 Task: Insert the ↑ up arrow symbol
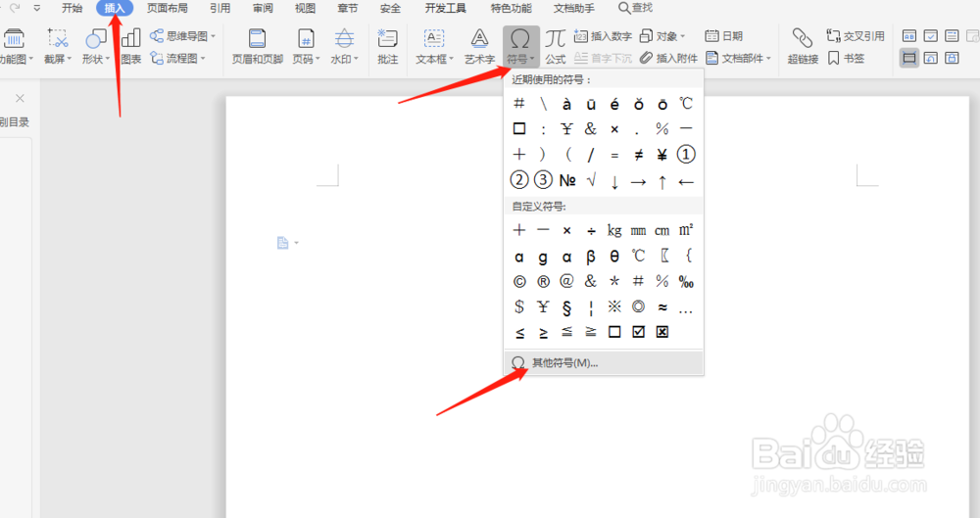[661, 180]
